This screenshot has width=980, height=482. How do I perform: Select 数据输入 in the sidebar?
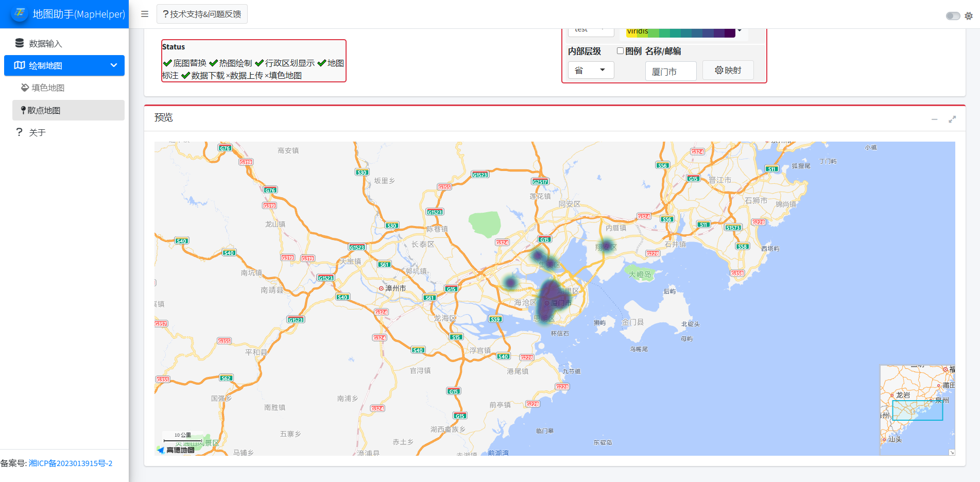pos(45,44)
